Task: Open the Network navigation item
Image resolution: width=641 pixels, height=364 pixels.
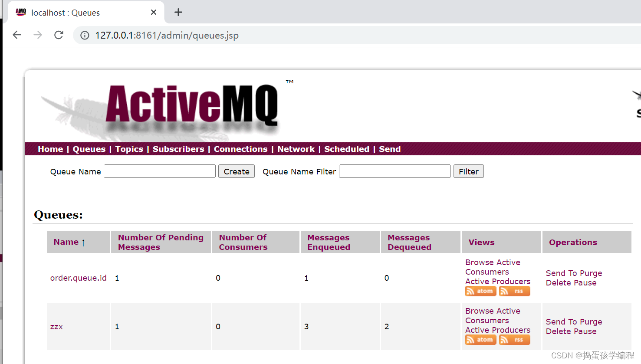Action: (x=296, y=149)
